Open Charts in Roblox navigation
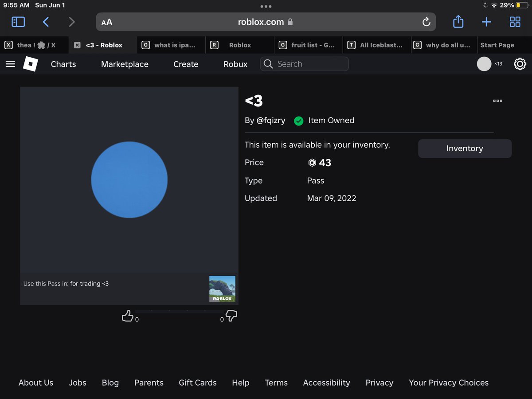This screenshot has width=532, height=399. [63, 64]
